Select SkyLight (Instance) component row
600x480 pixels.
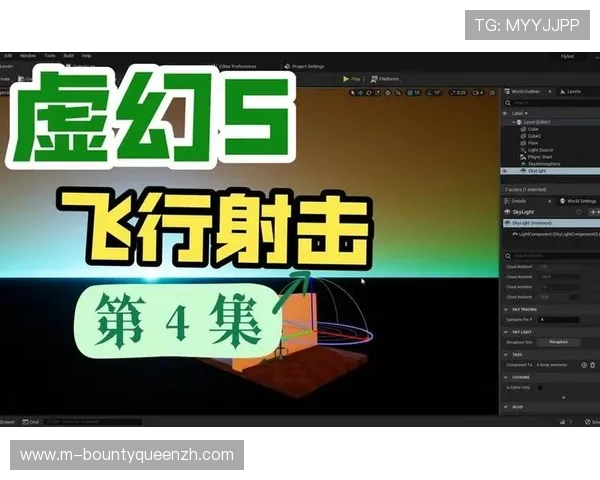(x=551, y=223)
